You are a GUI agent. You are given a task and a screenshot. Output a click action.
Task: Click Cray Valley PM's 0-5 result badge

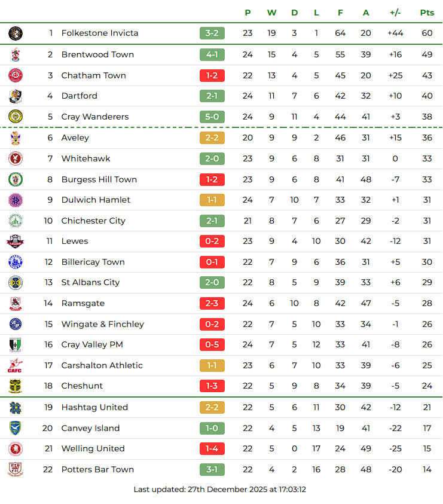click(x=212, y=344)
